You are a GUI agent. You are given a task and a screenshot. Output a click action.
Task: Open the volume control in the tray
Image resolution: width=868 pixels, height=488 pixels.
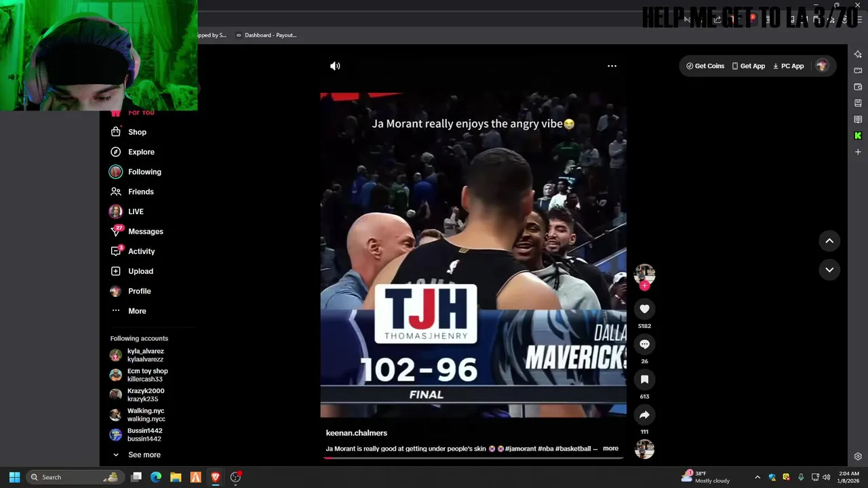tap(826, 477)
